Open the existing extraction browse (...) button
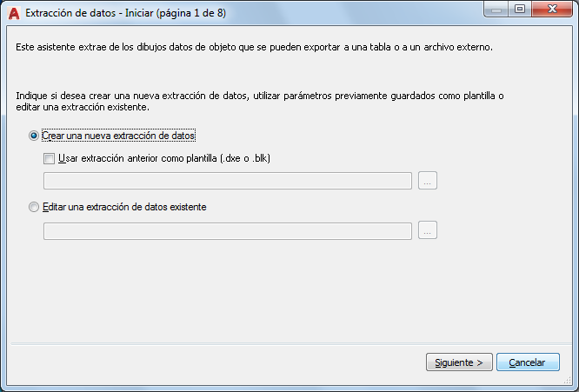The height and width of the screenshot is (392, 579). tap(428, 230)
